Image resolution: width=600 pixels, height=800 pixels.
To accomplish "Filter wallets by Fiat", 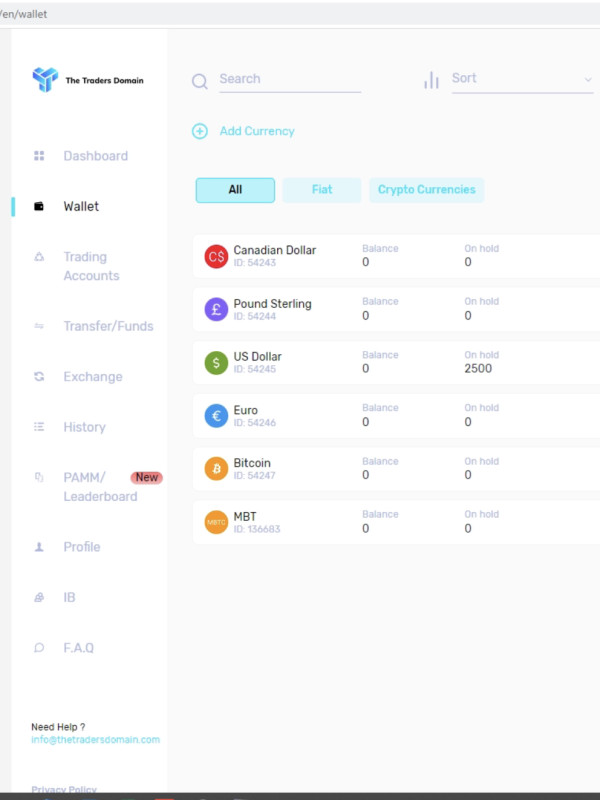I will [x=322, y=190].
